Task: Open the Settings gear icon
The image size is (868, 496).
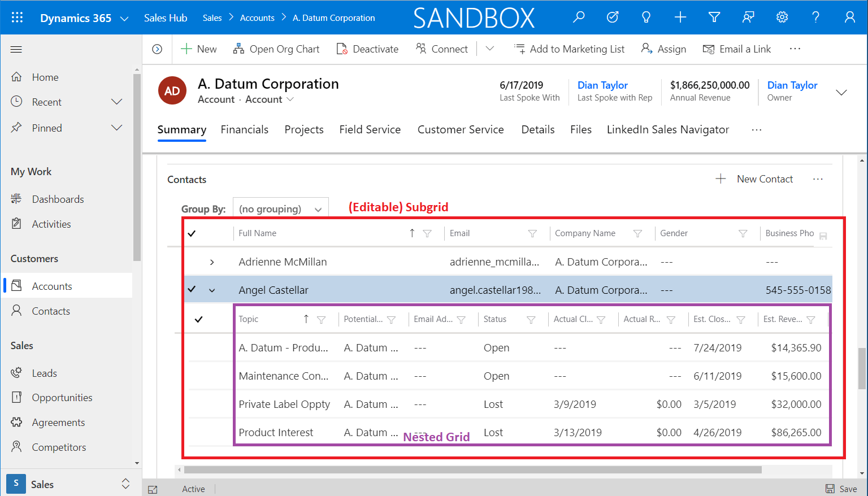Action: pyautogui.click(x=782, y=17)
